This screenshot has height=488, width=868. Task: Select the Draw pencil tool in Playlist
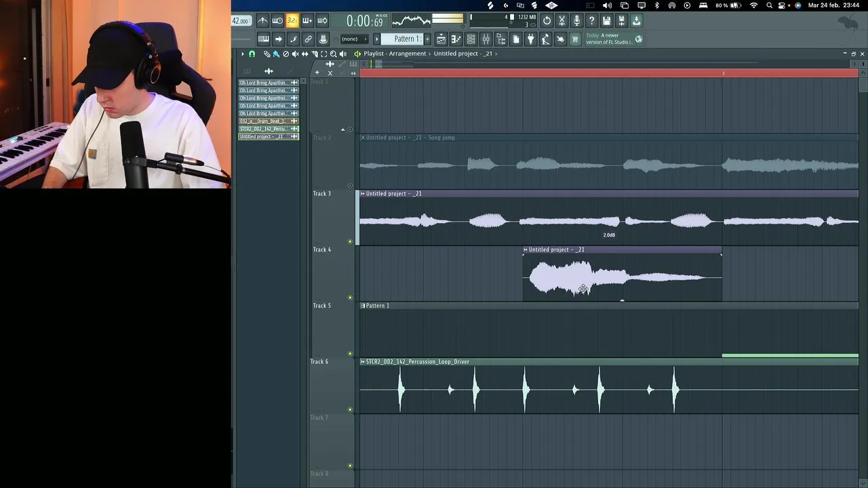[x=267, y=54]
